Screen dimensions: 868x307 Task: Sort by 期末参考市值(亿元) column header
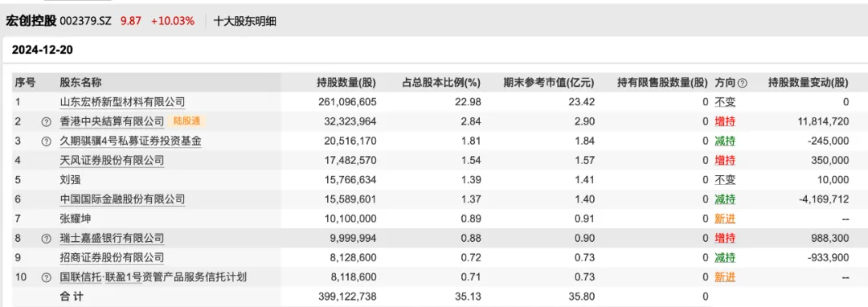[549, 83]
